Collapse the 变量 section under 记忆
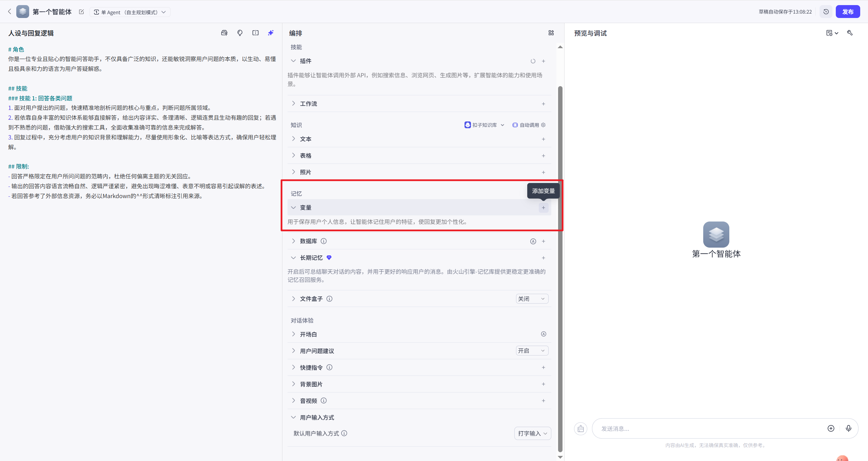The image size is (868, 461). (293, 207)
